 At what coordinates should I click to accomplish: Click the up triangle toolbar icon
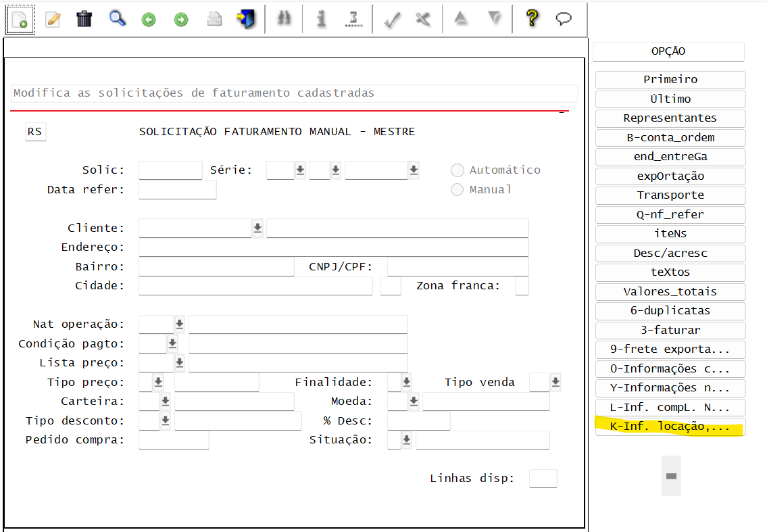point(460,18)
